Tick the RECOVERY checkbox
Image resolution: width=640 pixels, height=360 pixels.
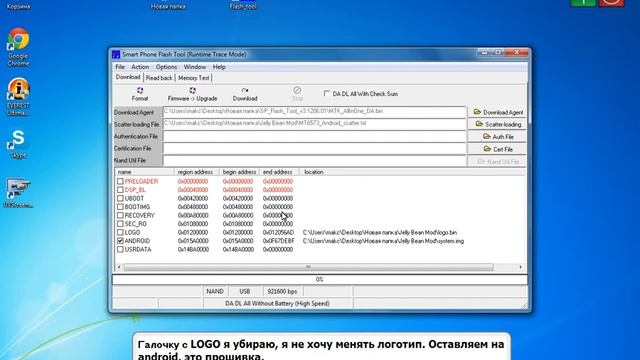coord(120,216)
